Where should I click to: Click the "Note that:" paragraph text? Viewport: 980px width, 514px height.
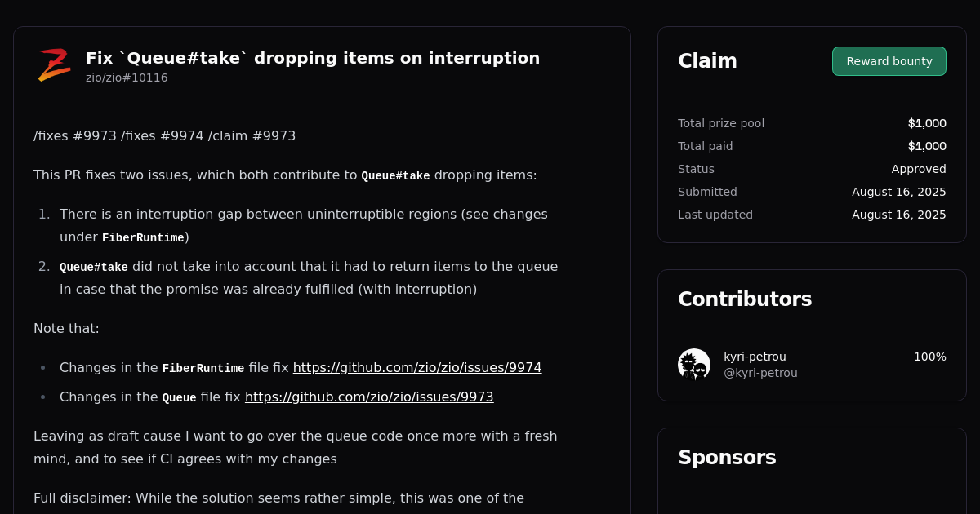tap(66, 329)
